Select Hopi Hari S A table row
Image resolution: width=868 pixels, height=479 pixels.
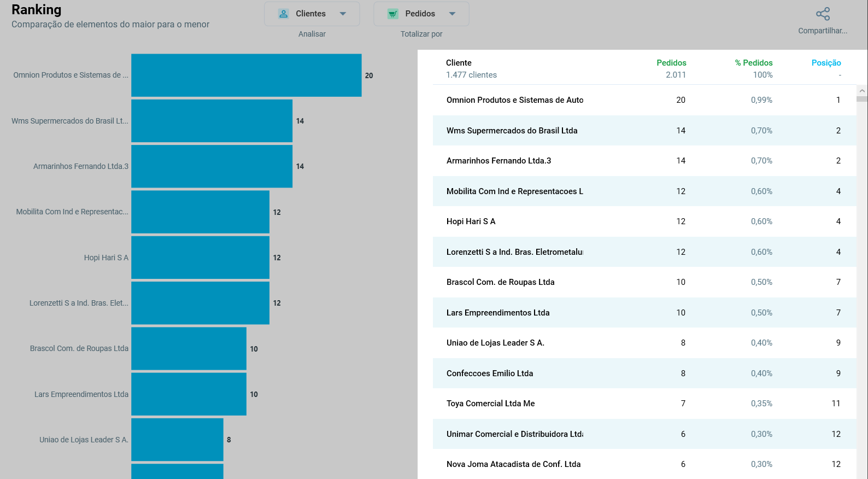click(x=644, y=221)
